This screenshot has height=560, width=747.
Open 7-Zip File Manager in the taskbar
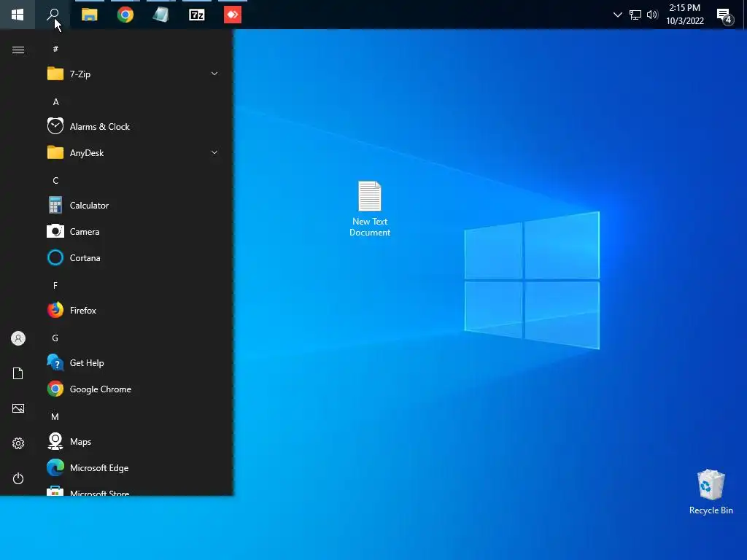(197, 15)
